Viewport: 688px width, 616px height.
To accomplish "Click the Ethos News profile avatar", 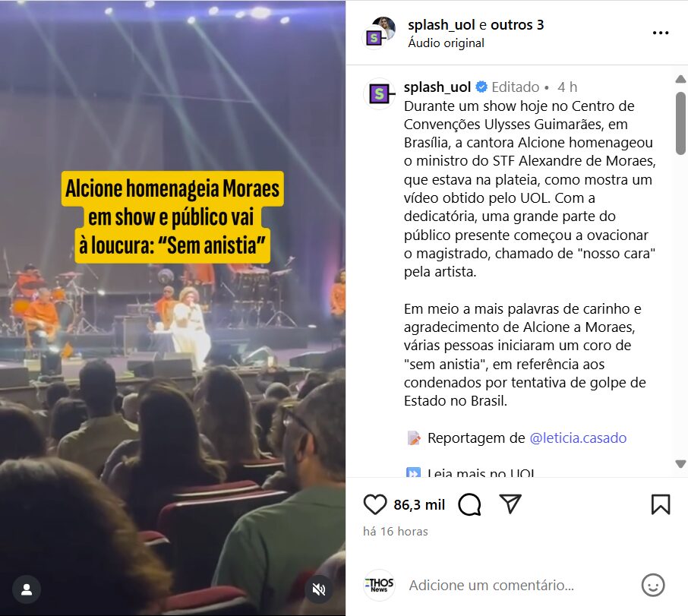I will coord(379,585).
